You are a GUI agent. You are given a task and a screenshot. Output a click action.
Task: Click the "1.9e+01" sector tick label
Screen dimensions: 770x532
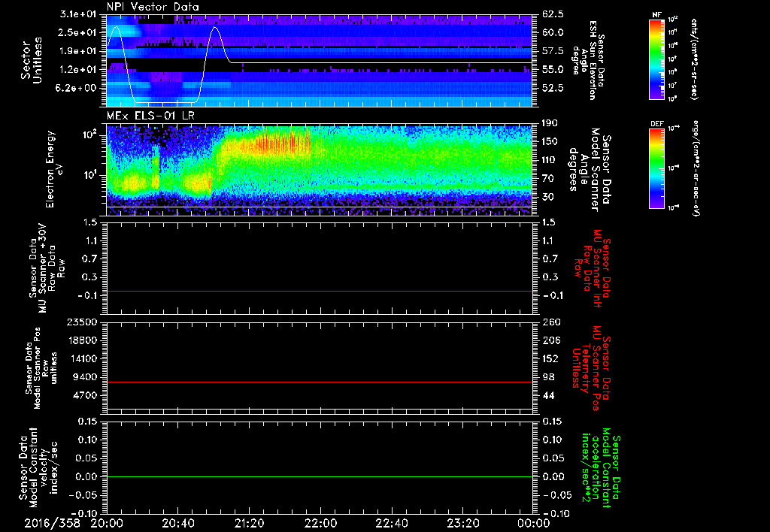coord(78,52)
